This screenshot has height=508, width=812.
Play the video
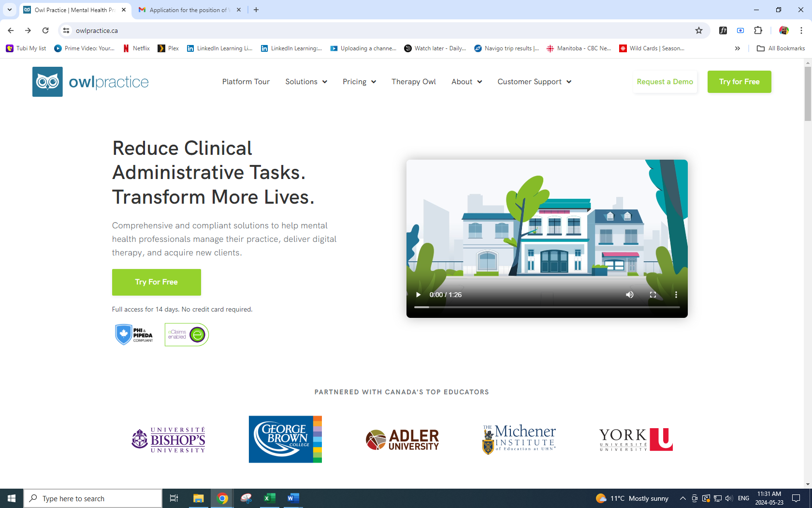coord(418,295)
